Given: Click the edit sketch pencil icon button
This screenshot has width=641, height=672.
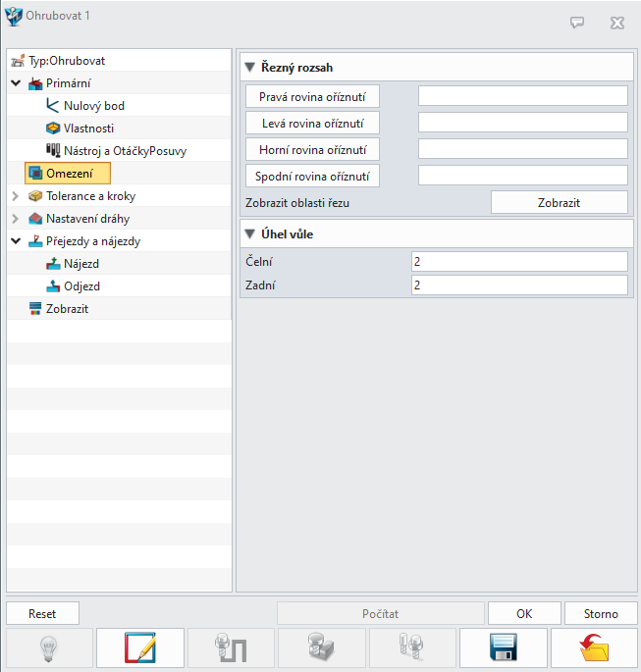Looking at the screenshot, I should click(x=140, y=648).
